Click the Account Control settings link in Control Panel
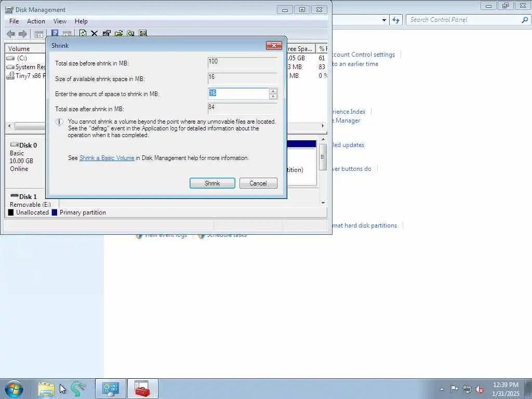The height and width of the screenshot is (399, 532). point(363,54)
